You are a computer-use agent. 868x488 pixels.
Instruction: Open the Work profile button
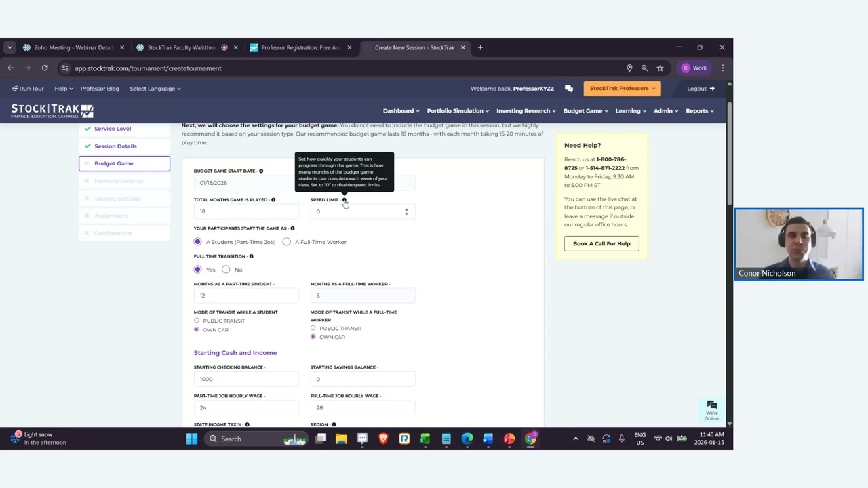point(694,68)
